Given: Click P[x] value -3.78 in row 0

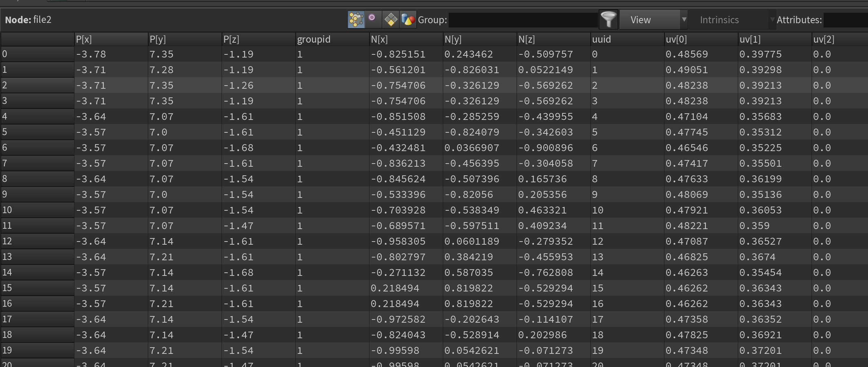Looking at the screenshot, I should coord(91,54).
